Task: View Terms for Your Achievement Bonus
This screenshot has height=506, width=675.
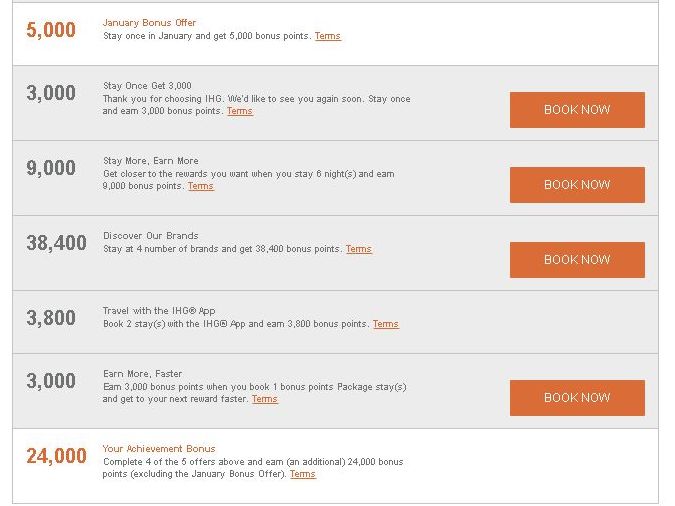Action: tap(303, 474)
